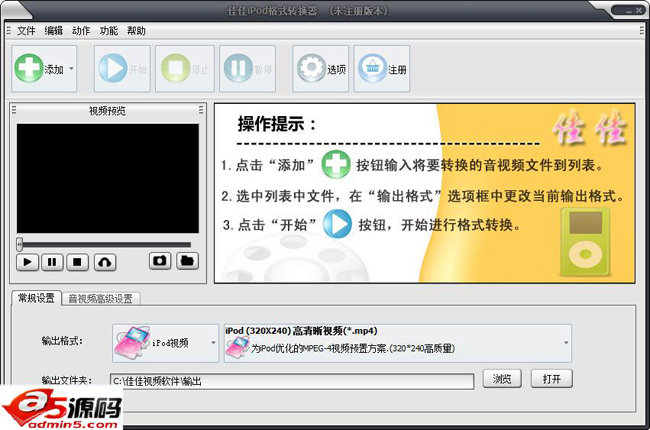650x430 pixels.
Task: Click the 打开 (Open) button
Action: pos(552,379)
